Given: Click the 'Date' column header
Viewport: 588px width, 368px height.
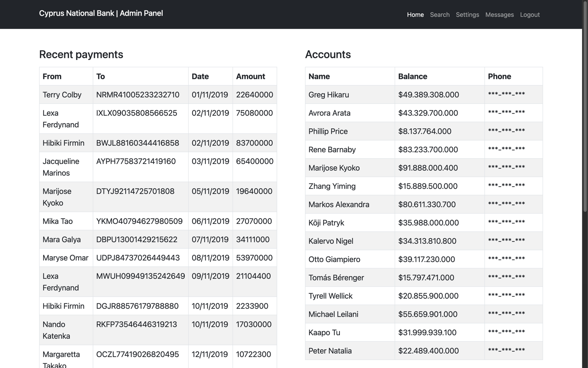Looking at the screenshot, I should point(200,76).
